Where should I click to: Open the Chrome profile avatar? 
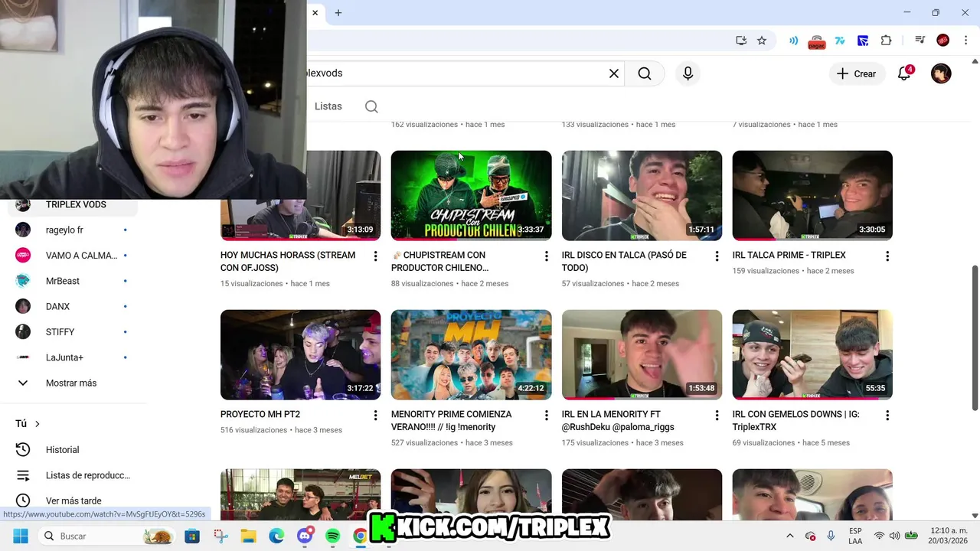(943, 41)
